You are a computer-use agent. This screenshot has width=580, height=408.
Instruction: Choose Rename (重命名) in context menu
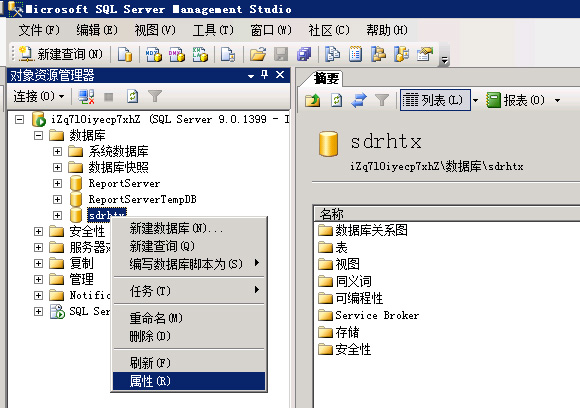[x=189, y=318]
